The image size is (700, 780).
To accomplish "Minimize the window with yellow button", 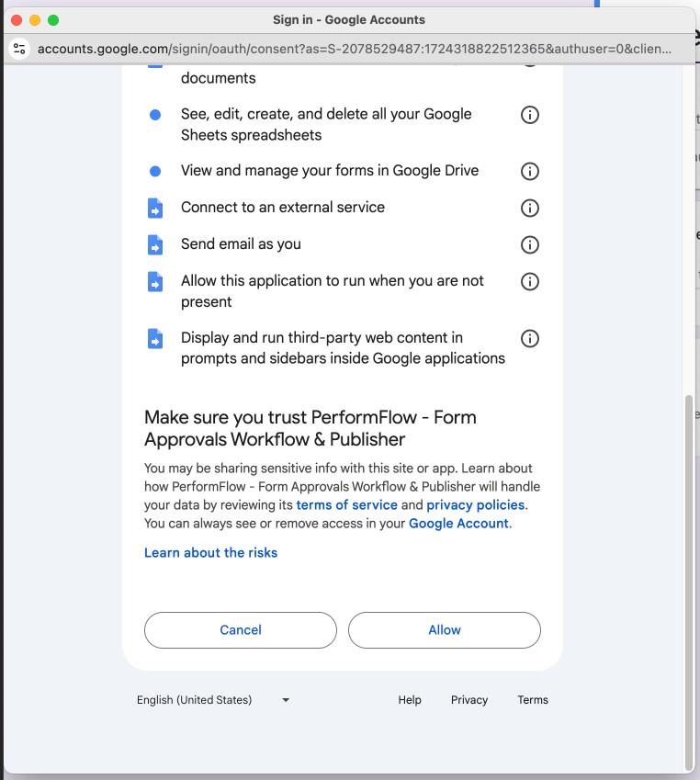I will coord(35,20).
